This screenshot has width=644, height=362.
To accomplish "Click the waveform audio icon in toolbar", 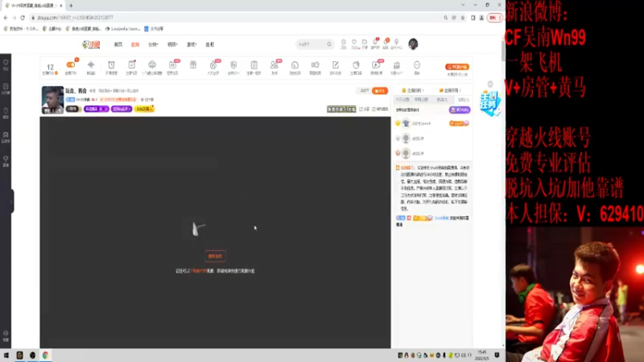I will coord(91,65).
